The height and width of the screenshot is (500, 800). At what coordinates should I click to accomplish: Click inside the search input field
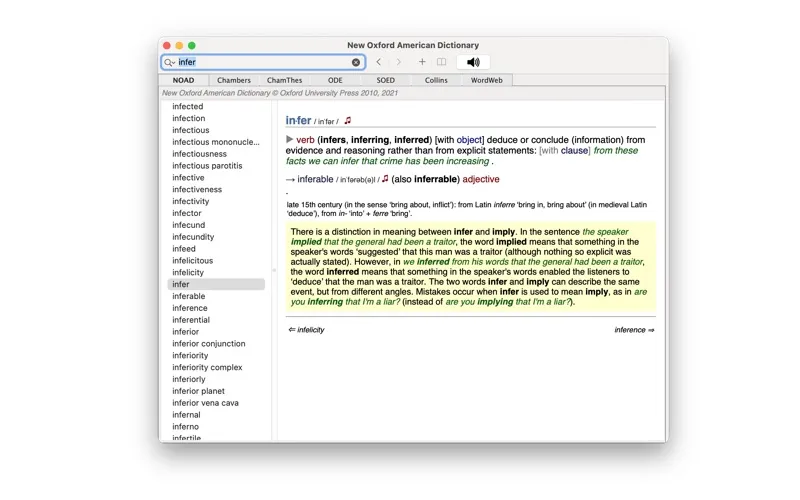click(263, 62)
